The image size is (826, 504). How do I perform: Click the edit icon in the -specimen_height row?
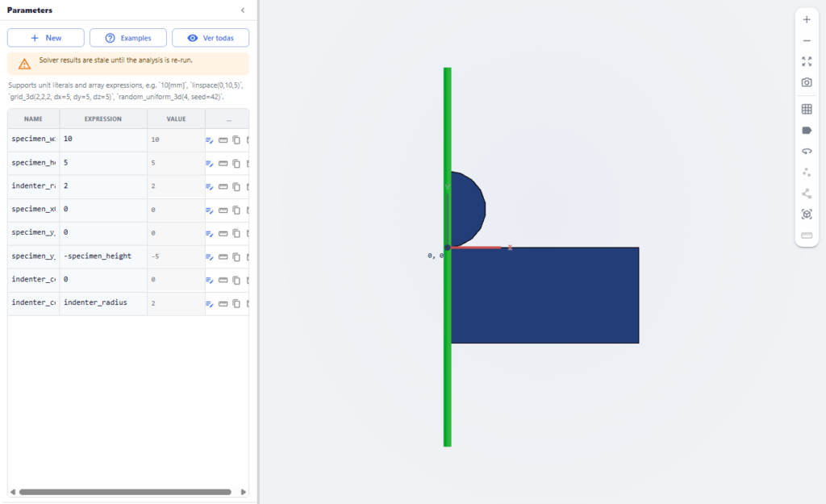click(209, 256)
